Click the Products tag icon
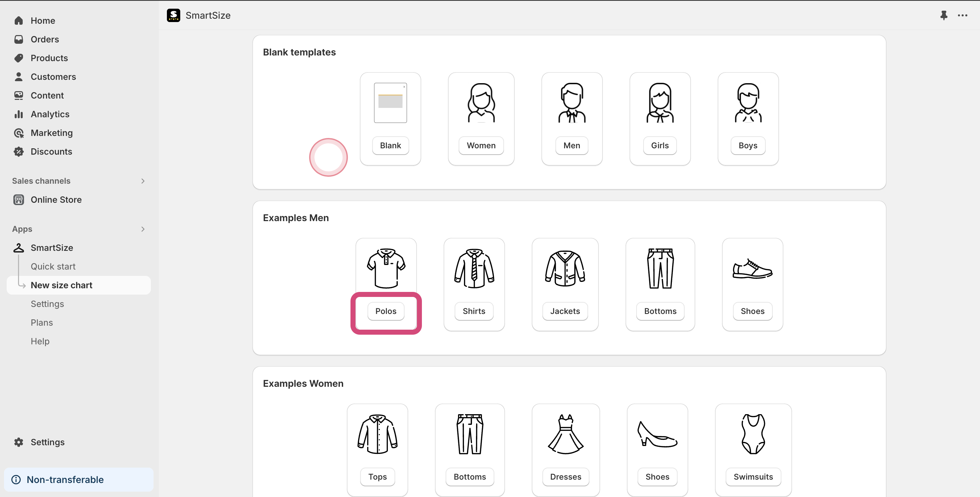Screen dimensions: 980x497 click(19, 58)
